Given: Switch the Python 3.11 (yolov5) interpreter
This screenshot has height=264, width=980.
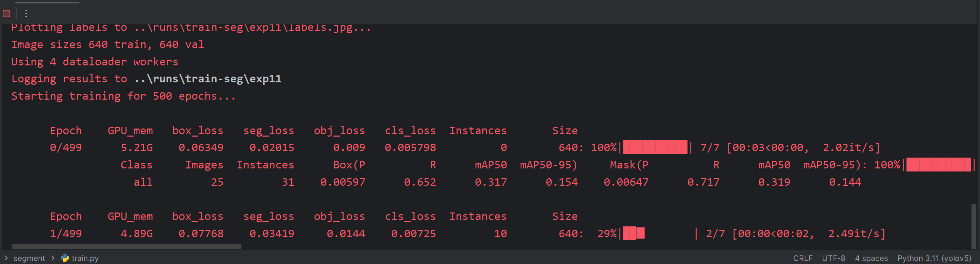Looking at the screenshot, I should point(934,258).
